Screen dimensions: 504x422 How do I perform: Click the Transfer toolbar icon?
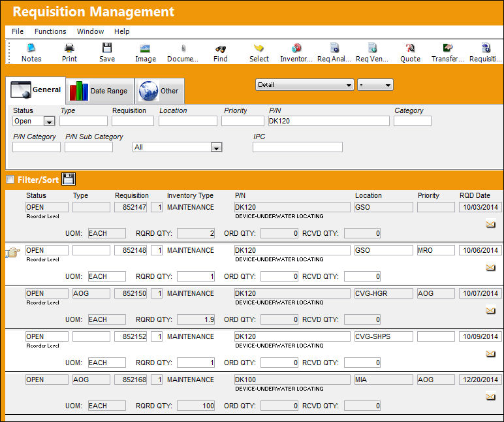click(x=448, y=48)
